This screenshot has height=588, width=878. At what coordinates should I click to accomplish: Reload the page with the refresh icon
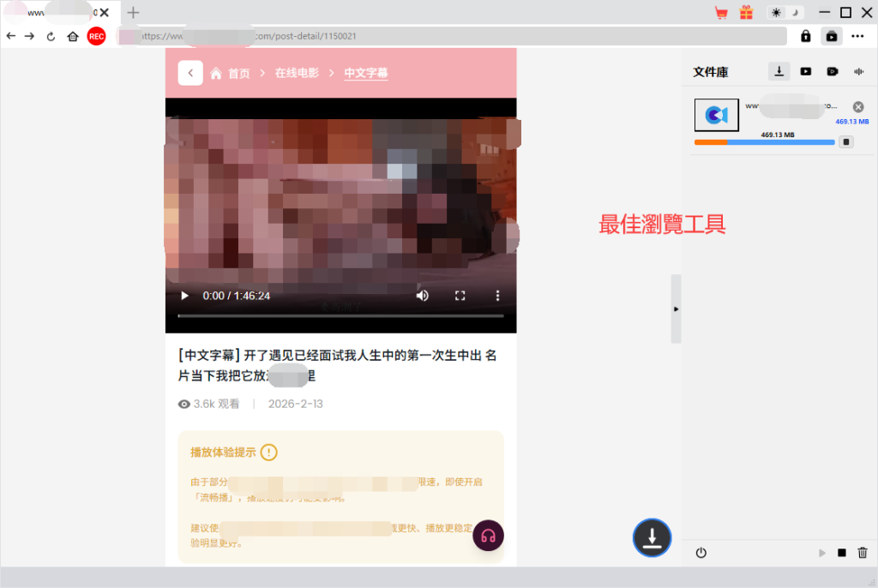(51, 36)
